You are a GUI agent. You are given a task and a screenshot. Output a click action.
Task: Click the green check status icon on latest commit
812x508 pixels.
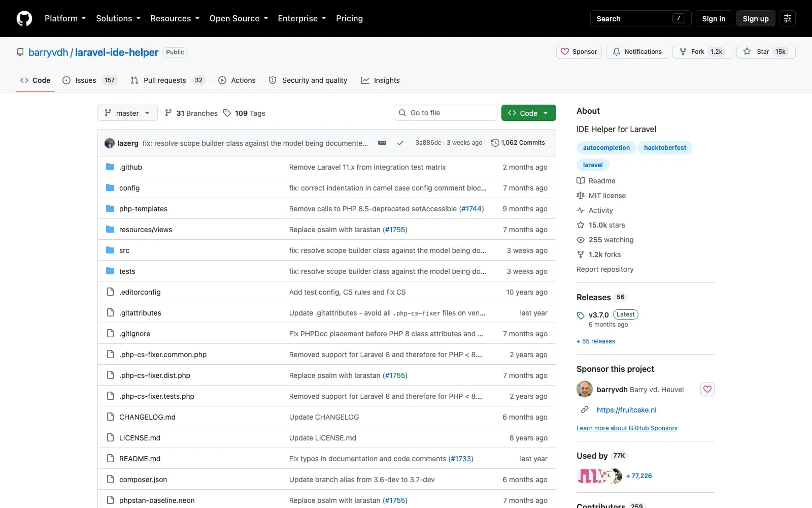click(400, 143)
